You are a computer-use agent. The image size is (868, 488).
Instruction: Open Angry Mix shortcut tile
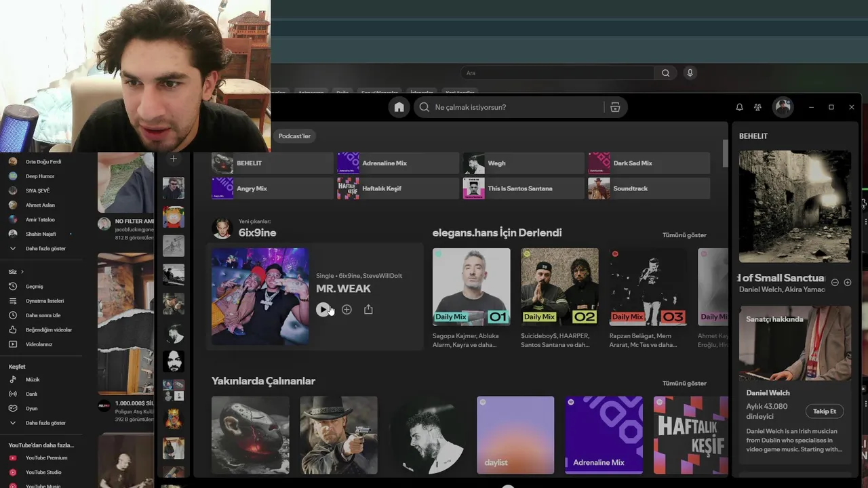point(273,188)
